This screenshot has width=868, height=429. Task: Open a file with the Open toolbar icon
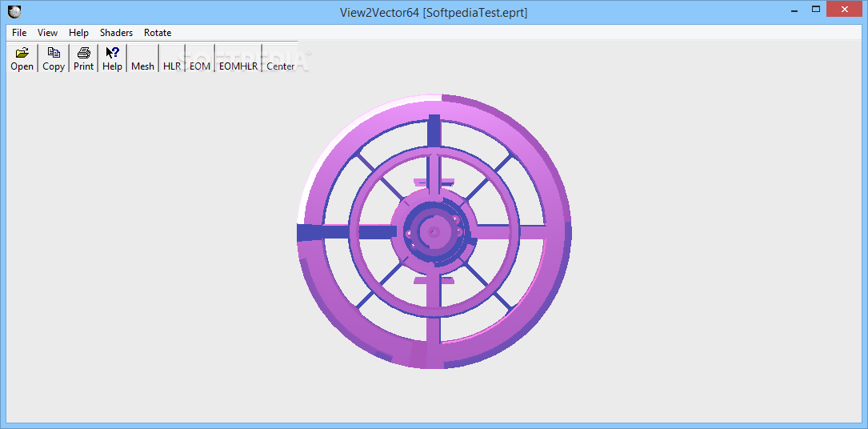pyautogui.click(x=22, y=58)
